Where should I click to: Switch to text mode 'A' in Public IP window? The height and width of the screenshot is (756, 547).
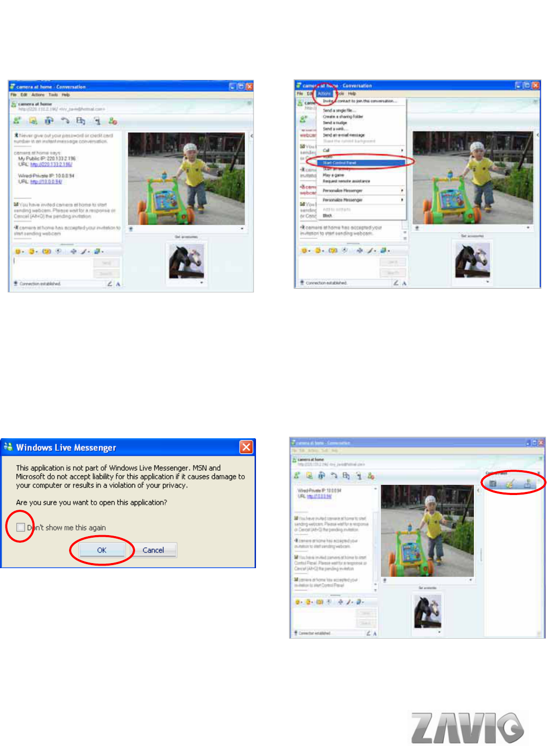118,284
